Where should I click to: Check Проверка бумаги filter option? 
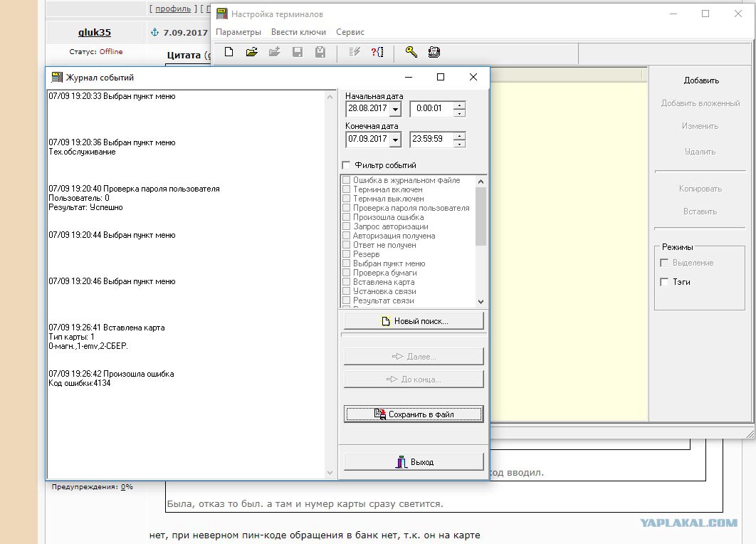tap(346, 273)
